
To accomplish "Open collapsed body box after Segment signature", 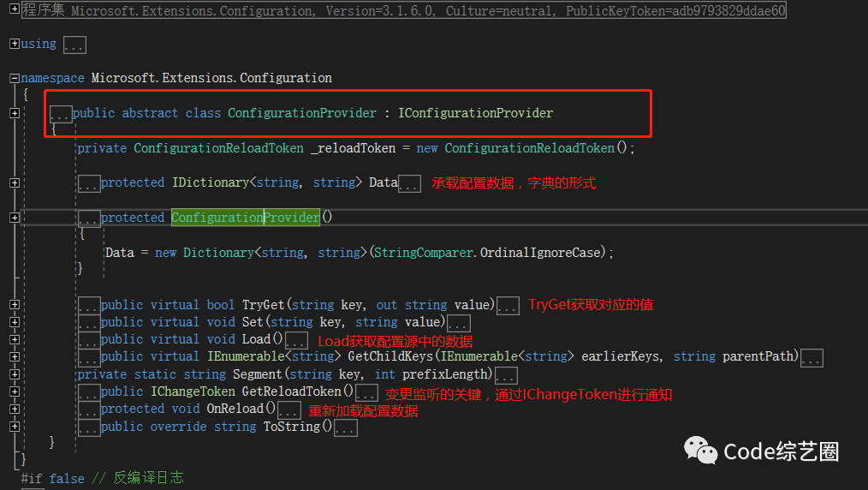I will [506, 375].
